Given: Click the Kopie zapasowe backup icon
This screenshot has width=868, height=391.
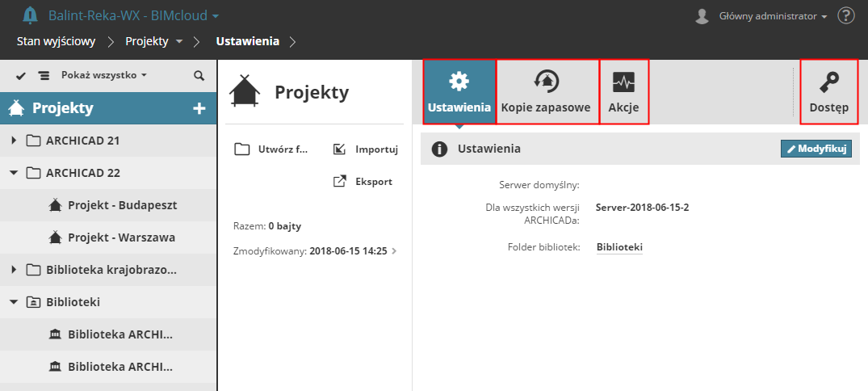Looking at the screenshot, I should pyautogui.click(x=547, y=81).
